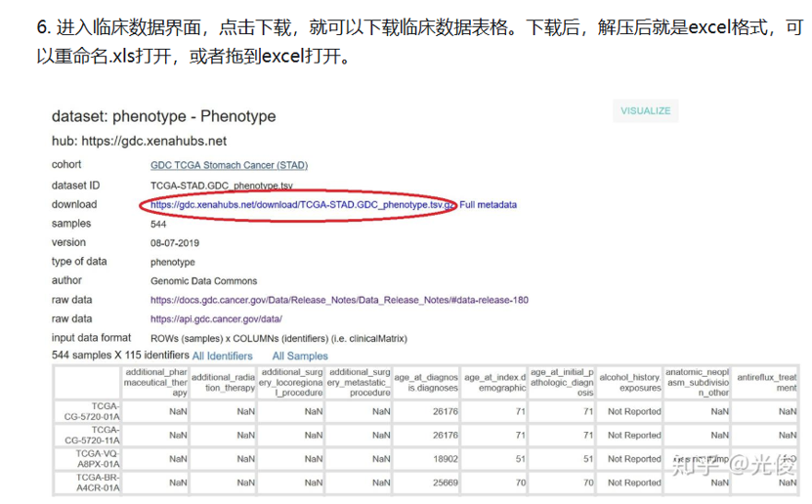
Task: Select the additional_radiation_therapy column header
Action: (x=224, y=382)
